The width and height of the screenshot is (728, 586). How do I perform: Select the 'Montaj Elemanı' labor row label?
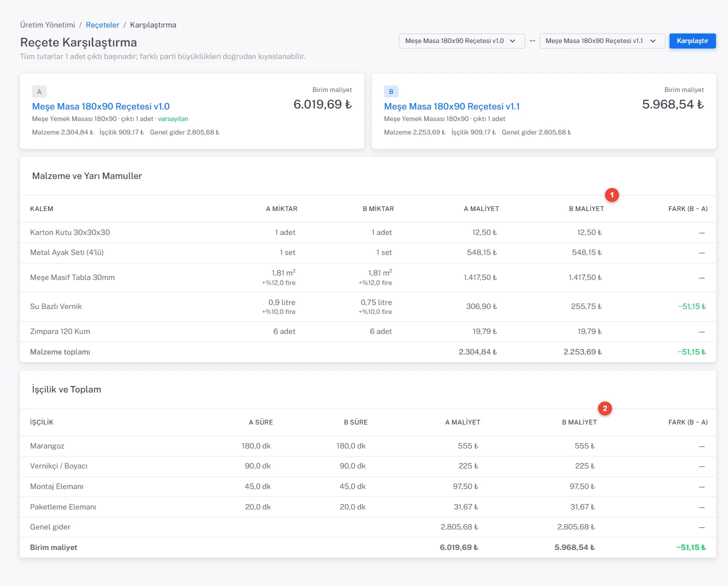56,486
